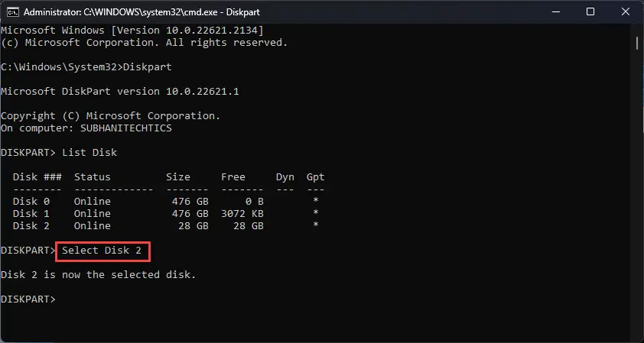Click the cmd.exe icon in title bar
The height and width of the screenshot is (343, 644).
click(13, 12)
